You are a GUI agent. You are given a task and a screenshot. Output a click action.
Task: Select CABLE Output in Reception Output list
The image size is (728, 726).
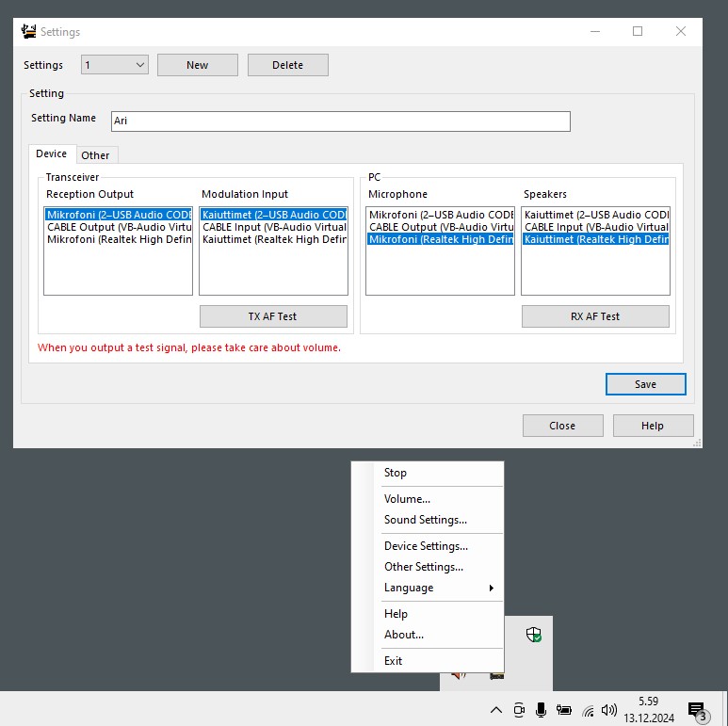[x=119, y=227]
